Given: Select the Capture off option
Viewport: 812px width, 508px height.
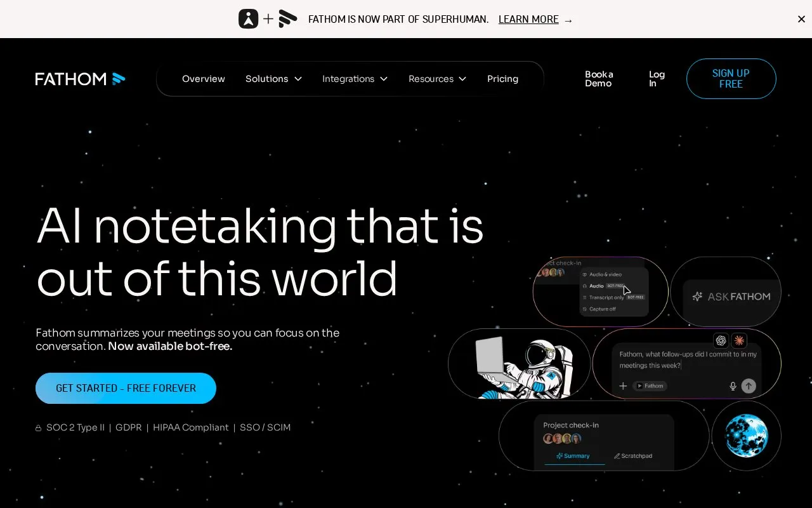Looking at the screenshot, I should point(599,309).
